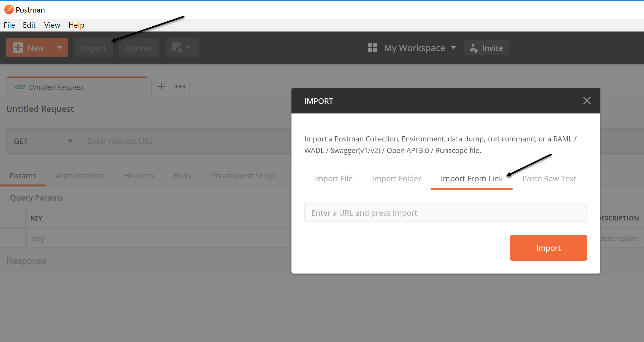Select the Paste Raw Text tab
The width and height of the screenshot is (644, 342).
tap(549, 179)
